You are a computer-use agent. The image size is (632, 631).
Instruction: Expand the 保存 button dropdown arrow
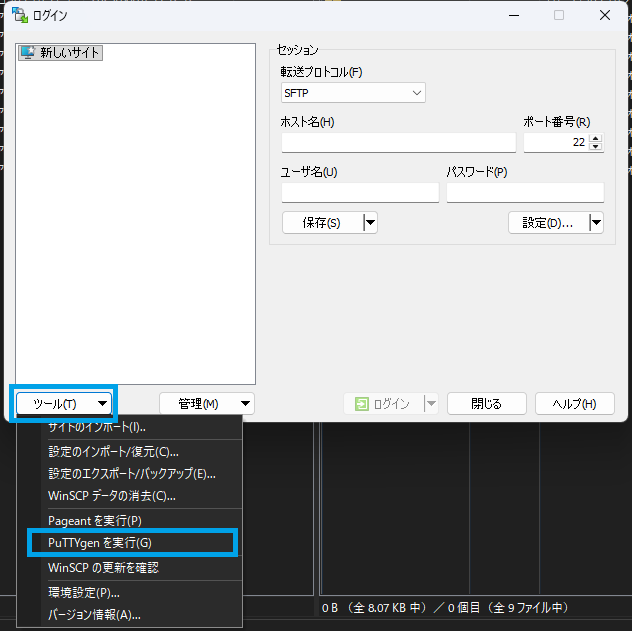370,223
